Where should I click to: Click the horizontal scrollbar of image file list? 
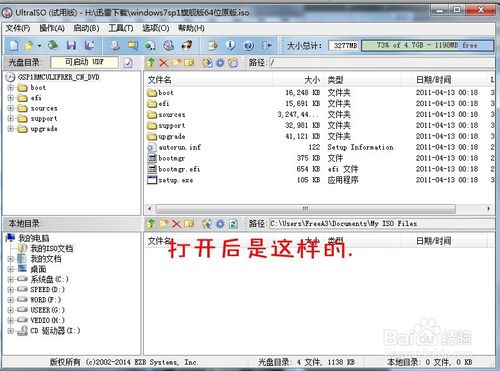click(x=306, y=209)
